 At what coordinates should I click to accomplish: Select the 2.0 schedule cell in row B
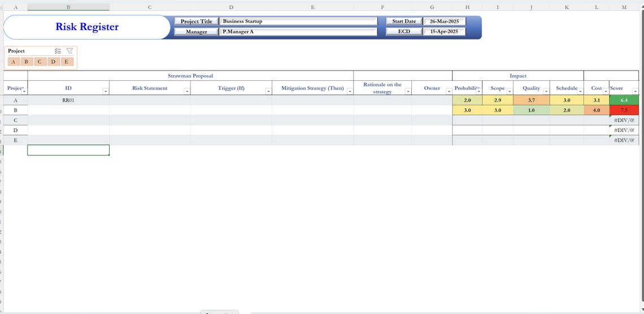tap(567, 110)
